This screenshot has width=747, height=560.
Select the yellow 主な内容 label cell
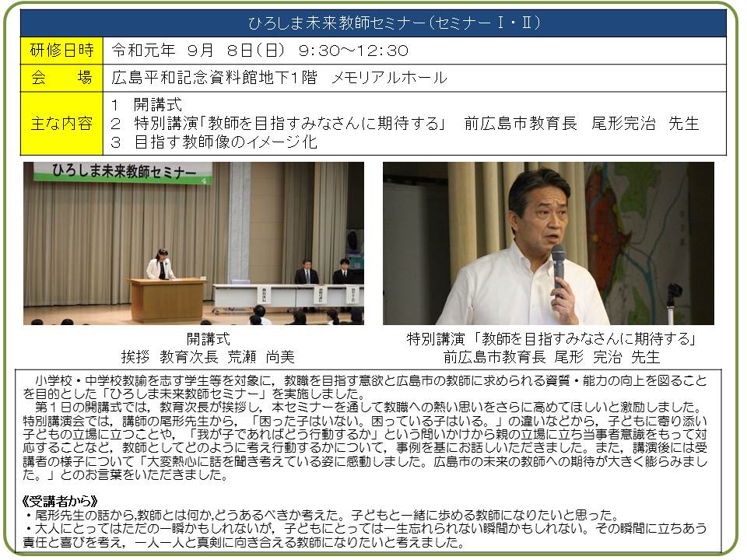click(x=61, y=124)
